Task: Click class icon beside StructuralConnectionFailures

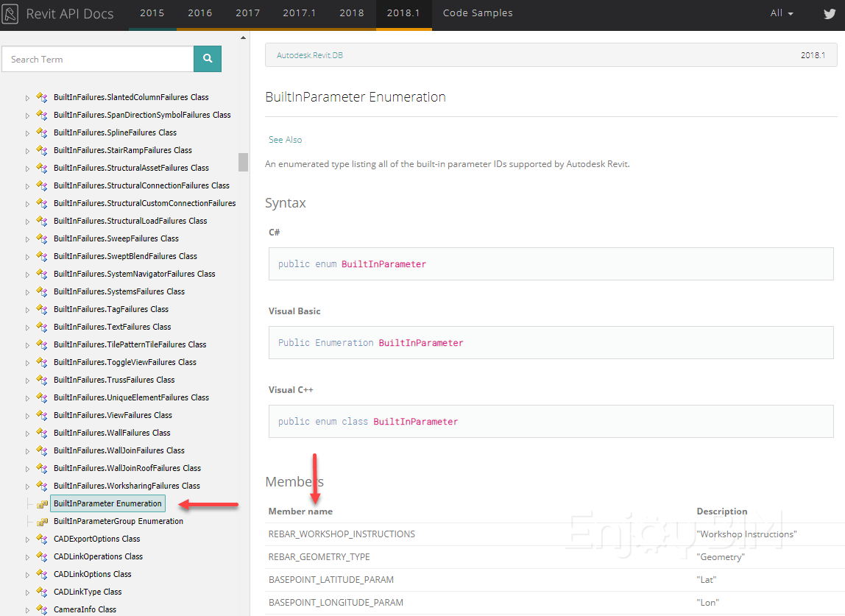Action: (42, 186)
